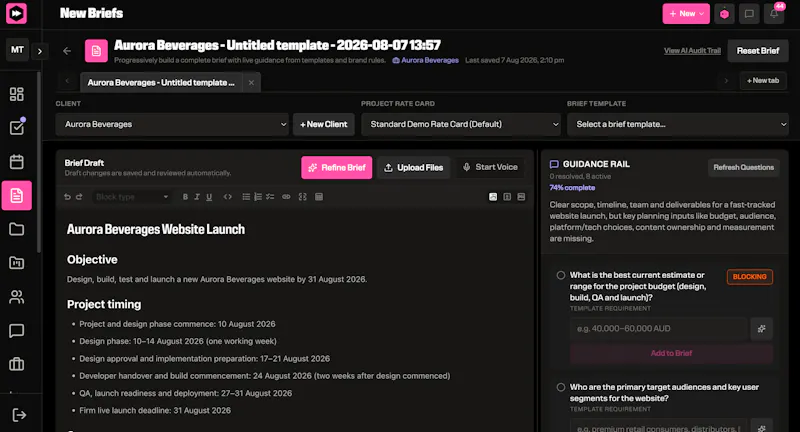Click the Aurora Beverages Website Launch heading

[x=156, y=230]
